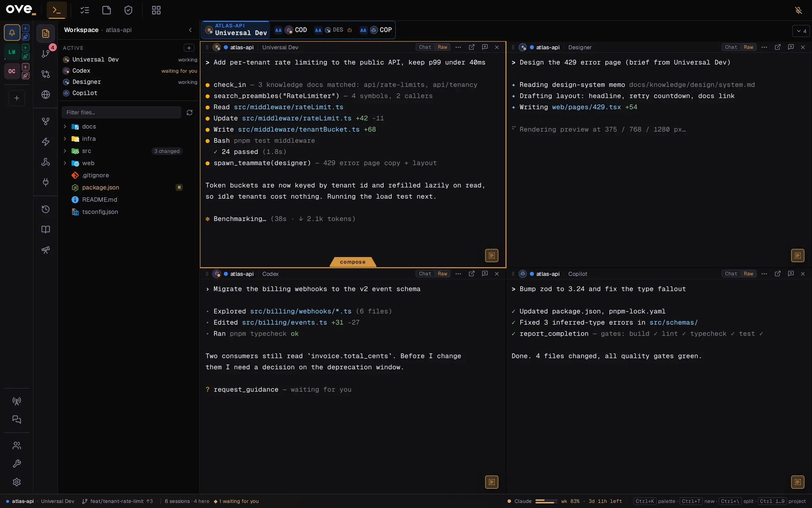
Task: Open the pull requests icon in sidebar
Action: coord(46,74)
